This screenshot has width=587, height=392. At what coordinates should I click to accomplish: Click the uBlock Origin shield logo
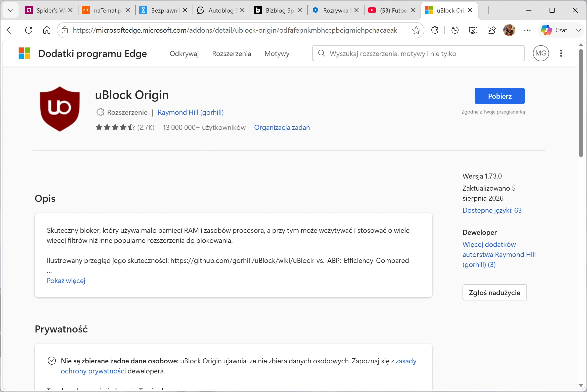60,109
